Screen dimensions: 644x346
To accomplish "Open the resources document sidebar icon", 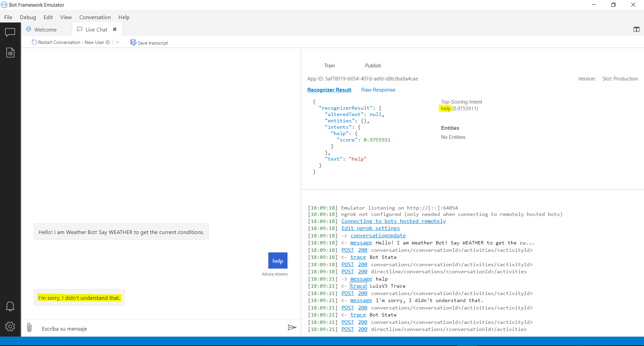I will 10,52.
